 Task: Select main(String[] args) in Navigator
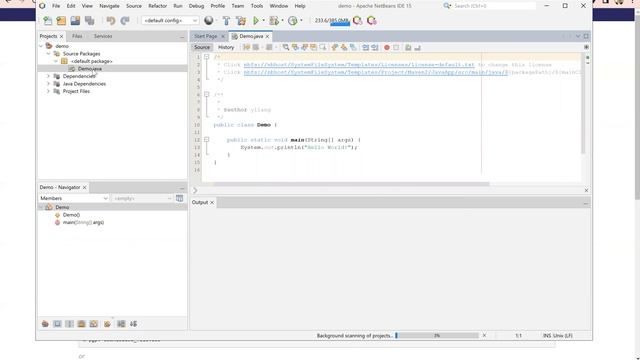[x=83, y=222]
